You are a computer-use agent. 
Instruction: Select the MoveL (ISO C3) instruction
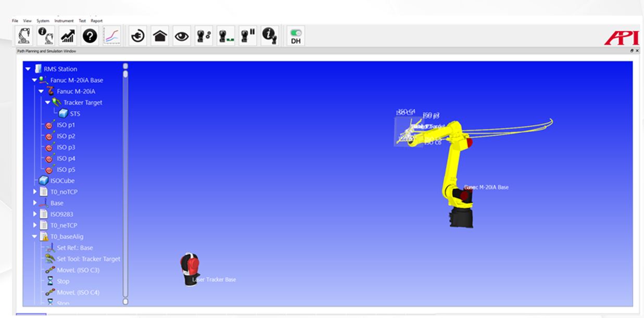78,270
